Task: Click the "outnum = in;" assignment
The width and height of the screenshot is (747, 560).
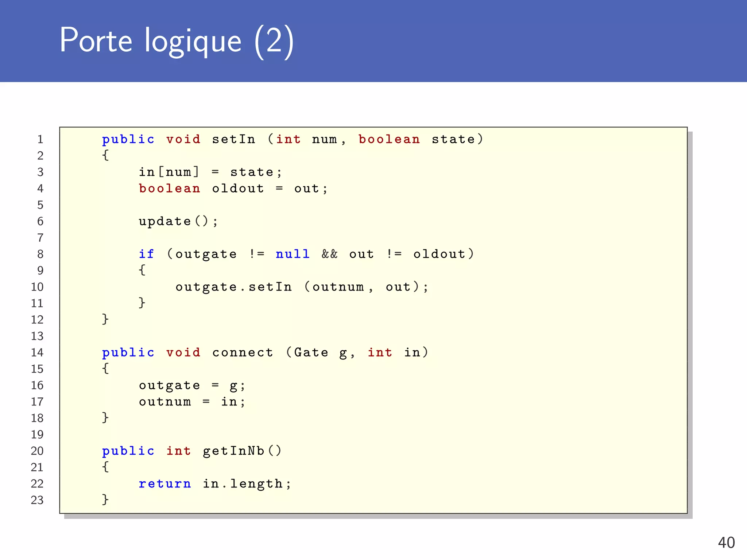Action: tap(192, 402)
